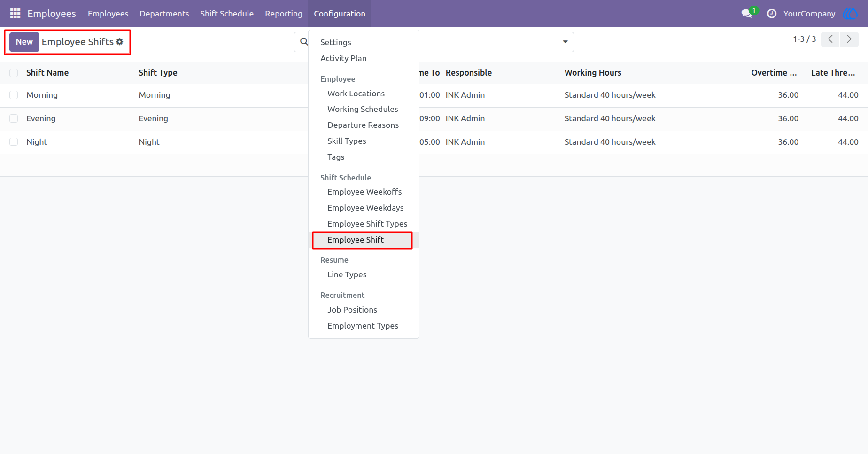
Task: Open the activities clock icon
Action: pos(771,14)
